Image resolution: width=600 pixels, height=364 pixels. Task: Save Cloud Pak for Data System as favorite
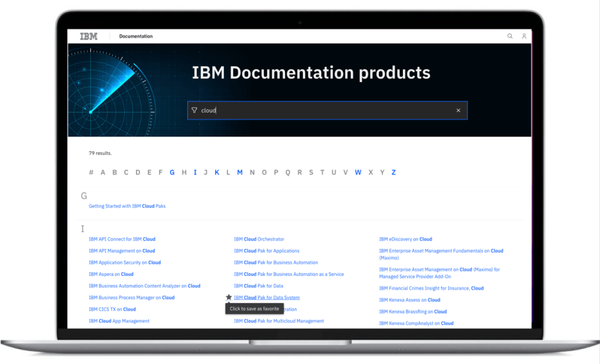[x=229, y=298]
